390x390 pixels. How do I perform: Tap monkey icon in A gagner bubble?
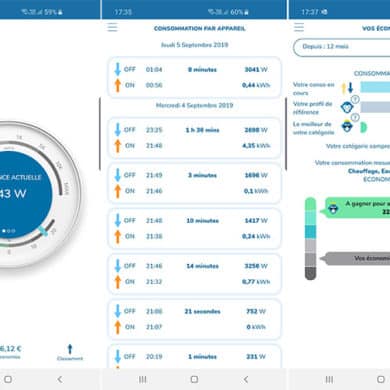333,209
